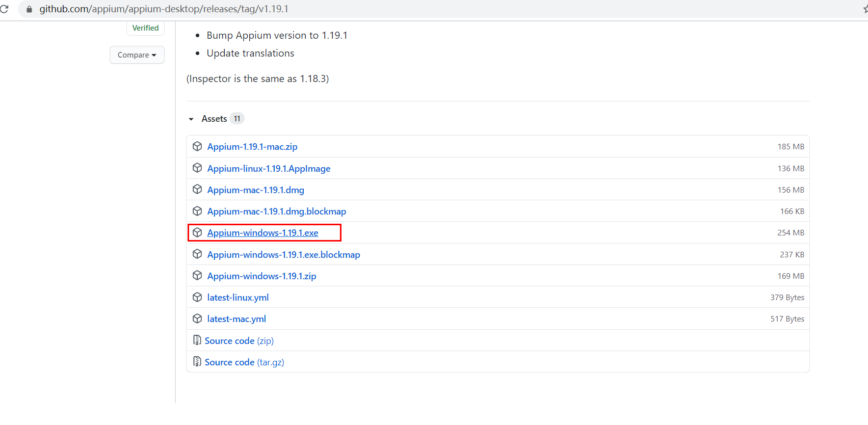868x425 pixels.
Task: Download Appium-mac-1.19.1.dmg
Action: click(x=255, y=190)
